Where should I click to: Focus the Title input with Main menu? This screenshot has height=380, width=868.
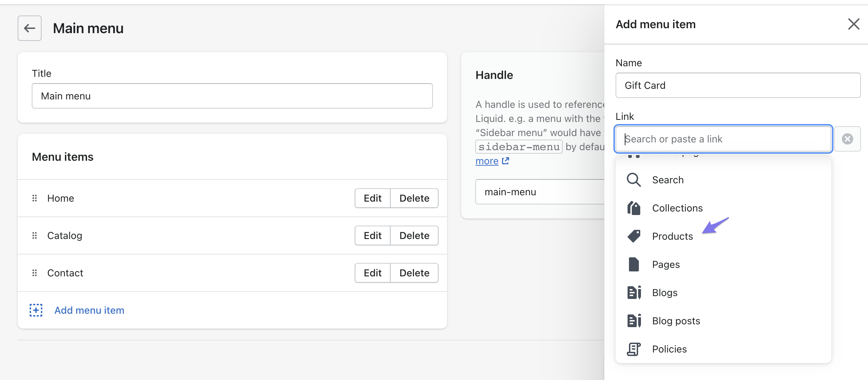(232, 96)
